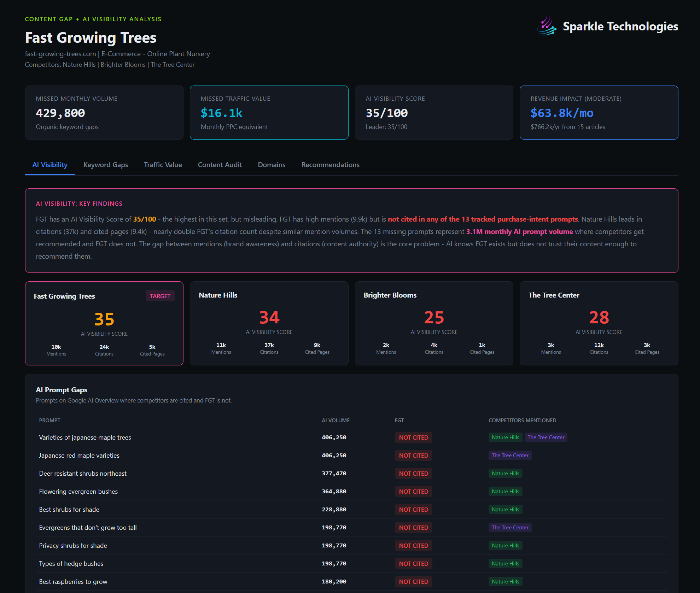Select the Missed Traffic Value card
The width and height of the screenshot is (700, 593).
point(269,112)
